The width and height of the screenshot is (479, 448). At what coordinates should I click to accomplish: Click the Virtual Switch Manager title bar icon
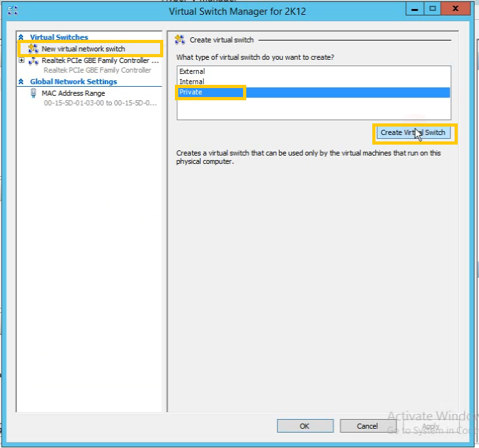coord(12,11)
